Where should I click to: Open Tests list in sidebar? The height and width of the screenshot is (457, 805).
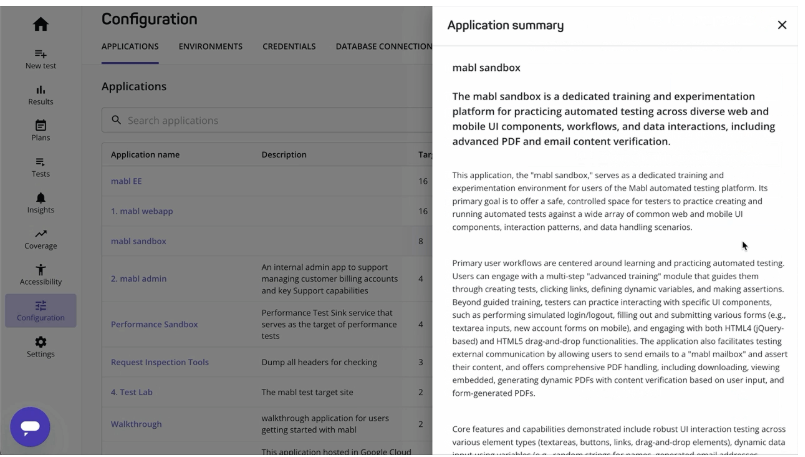pyautogui.click(x=41, y=167)
